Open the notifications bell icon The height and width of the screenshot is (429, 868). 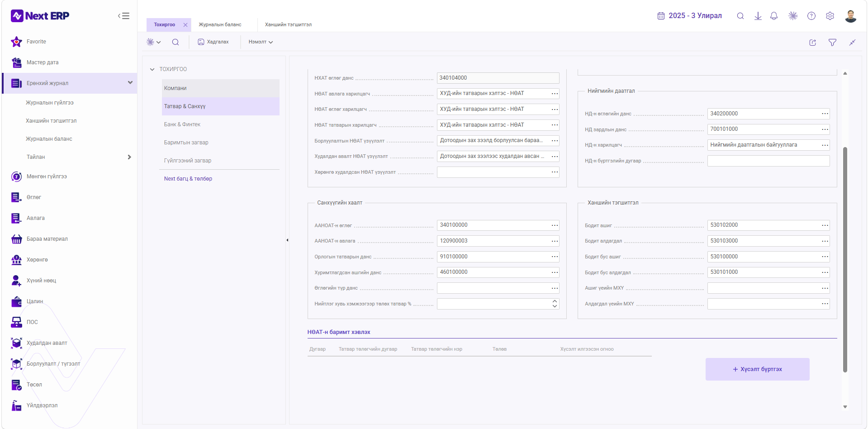774,16
